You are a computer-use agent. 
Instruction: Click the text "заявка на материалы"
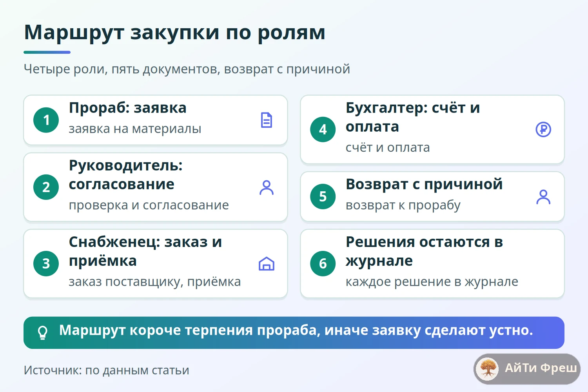click(135, 129)
